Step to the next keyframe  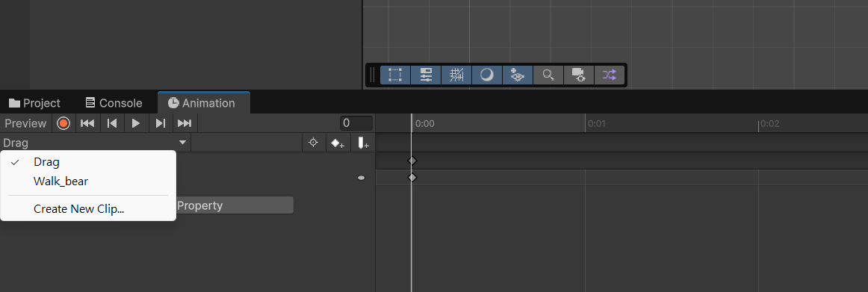point(161,123)
